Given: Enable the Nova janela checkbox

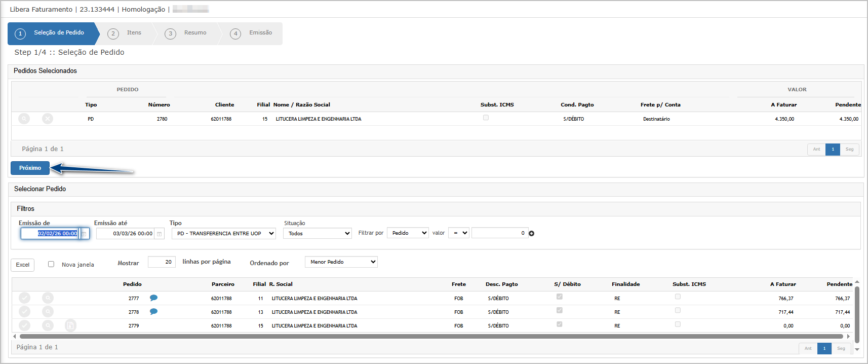Looking at the screenshot, I should click(x=51, y=264).
